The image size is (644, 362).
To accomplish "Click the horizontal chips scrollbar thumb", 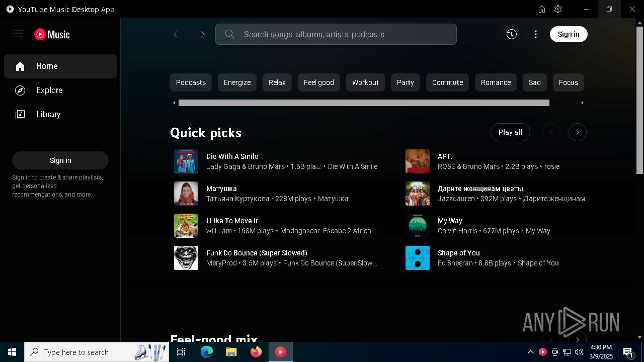I will click(x=364, y=103).
